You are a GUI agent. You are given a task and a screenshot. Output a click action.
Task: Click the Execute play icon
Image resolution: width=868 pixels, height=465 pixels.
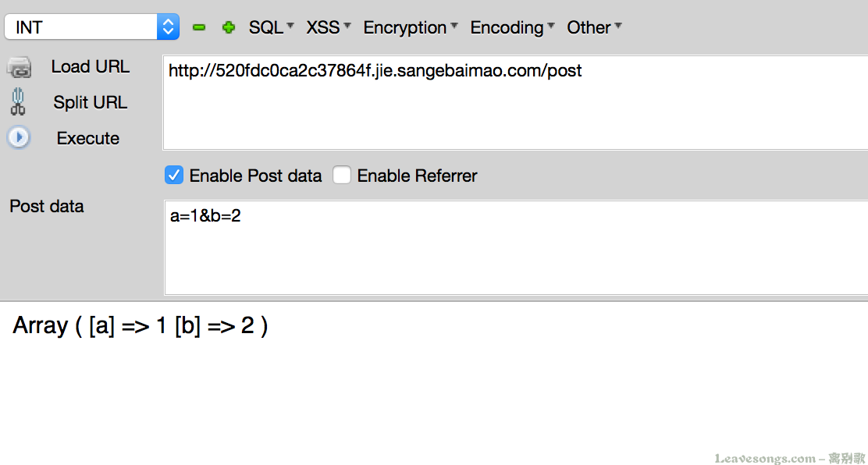(19, 138)
